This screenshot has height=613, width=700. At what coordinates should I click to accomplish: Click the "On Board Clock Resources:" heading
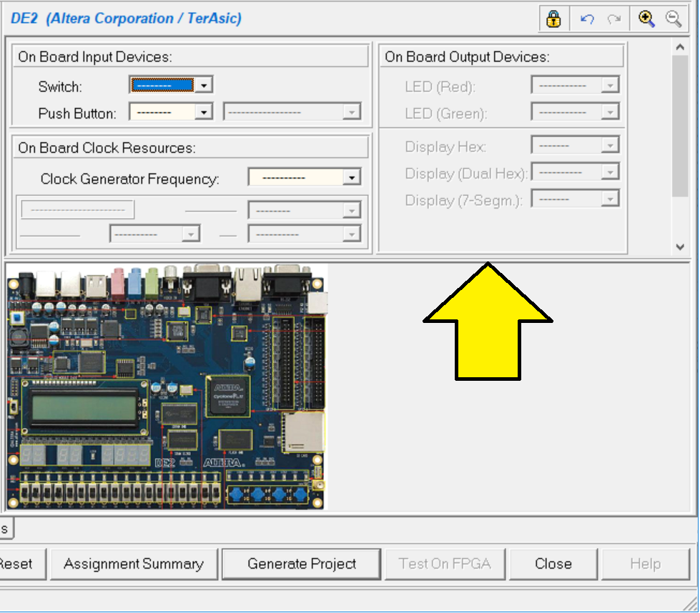click(x=107, y=148)
